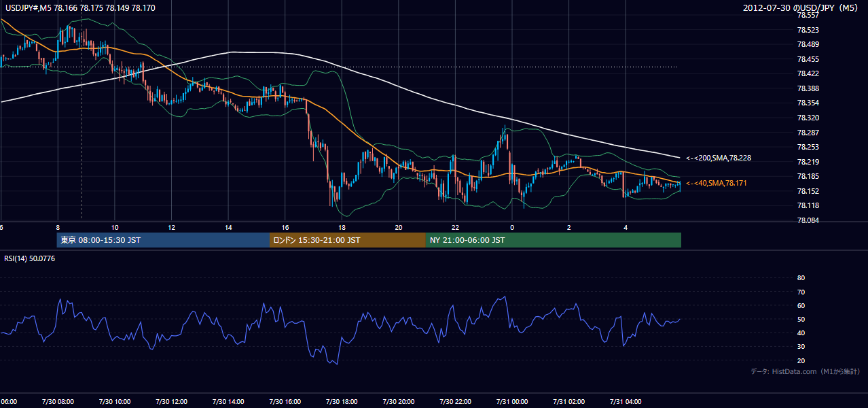Click the 78.388 price axis label

808,88
